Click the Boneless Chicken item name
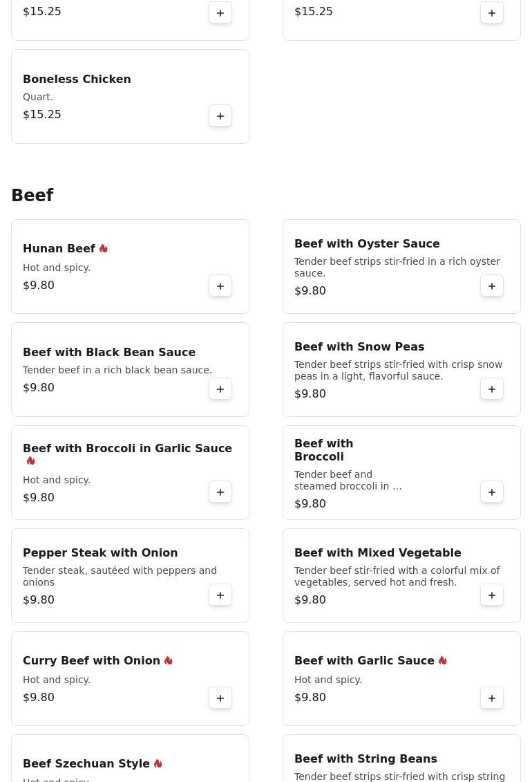532x782 pixels. [77, 80]
